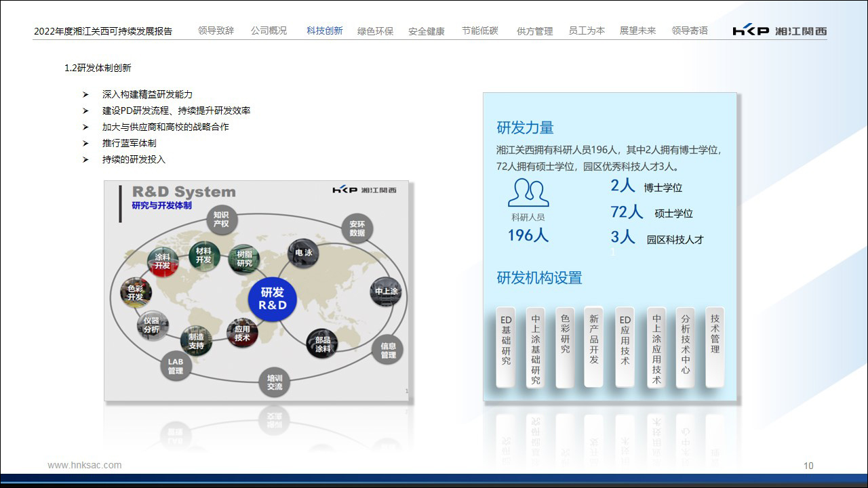The image size is (868, 488).
Task: Click the 中上涂应用技术 department box
Action: pyautogui.click(x=656, y=347)
